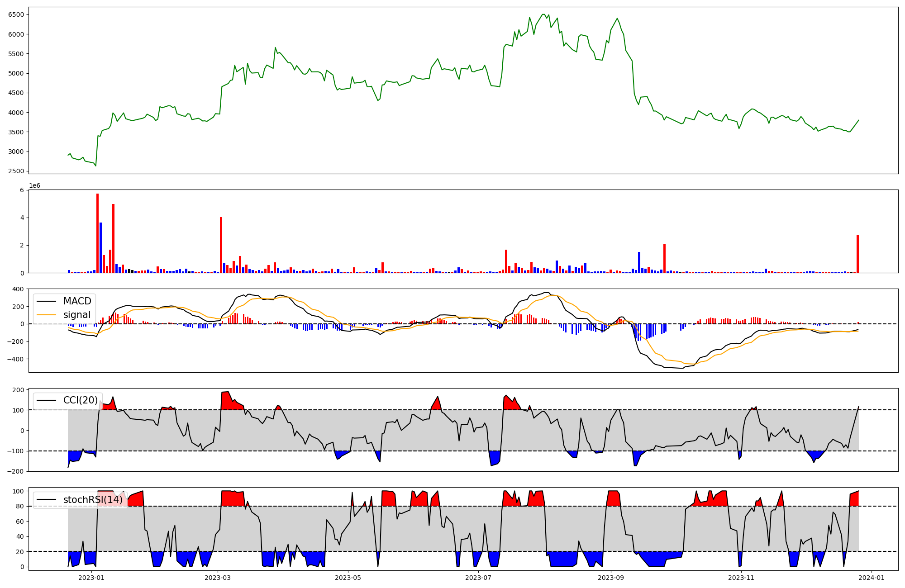The width and height of the screenshot is (905, 588).
Task: Click the tall blue volume bar in January
Action: (x=101, y=249)
